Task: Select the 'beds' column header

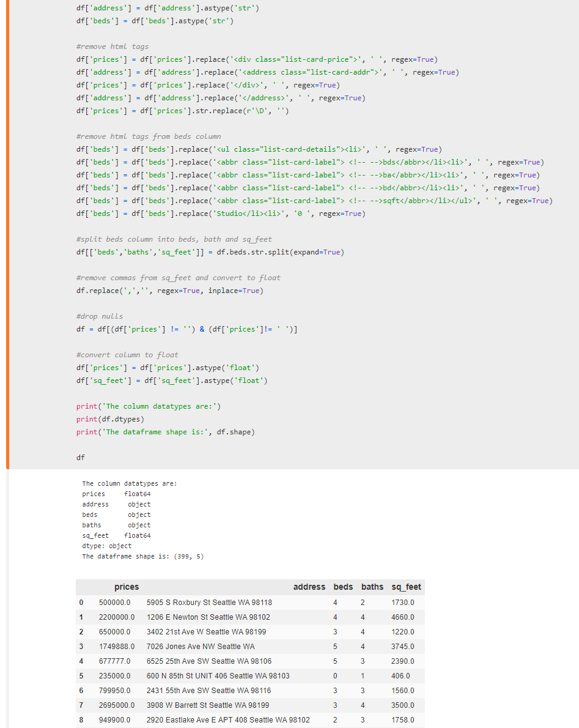Action: pos(343,587)
